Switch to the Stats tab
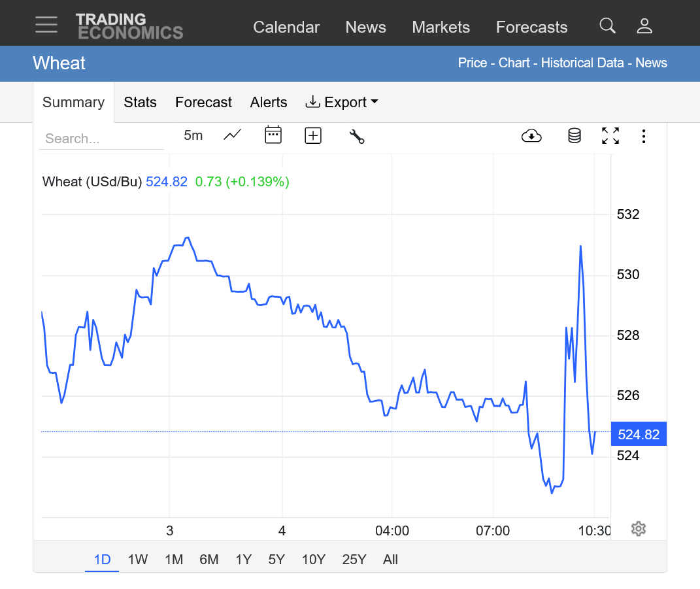The height and width of the screenshot is (589, 700). 140,103
